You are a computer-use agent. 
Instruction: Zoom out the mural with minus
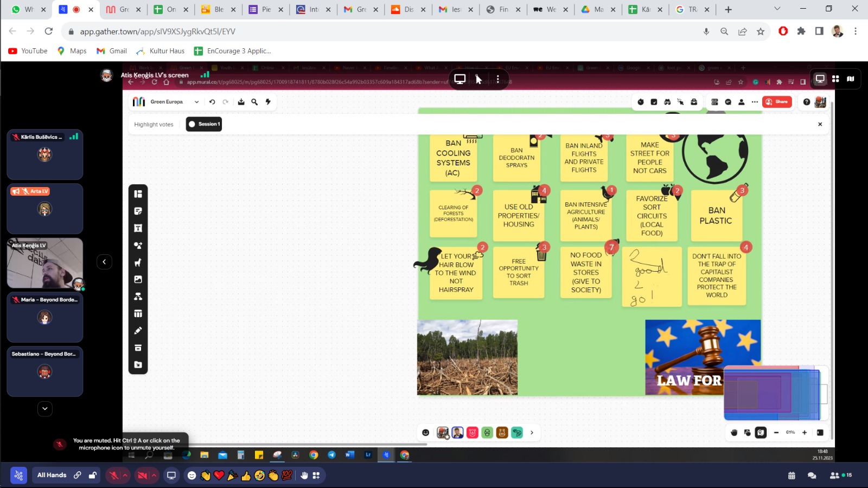point(776,433)
